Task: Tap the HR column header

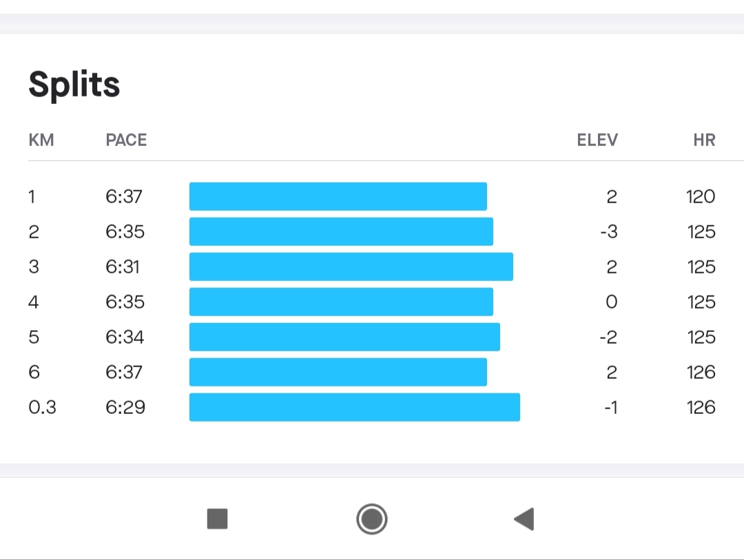Action: (x=704, y=140)
